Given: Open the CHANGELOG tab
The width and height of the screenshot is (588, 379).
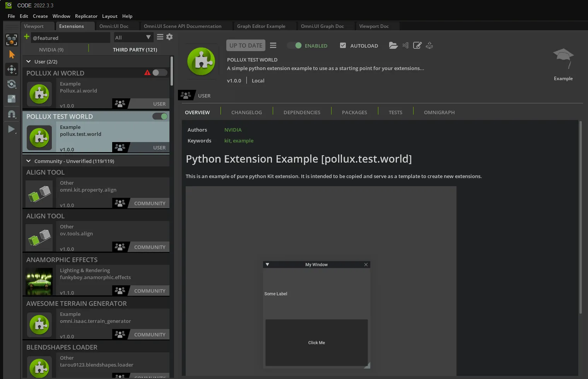Looking at the screenshot, I should (246, 112).
